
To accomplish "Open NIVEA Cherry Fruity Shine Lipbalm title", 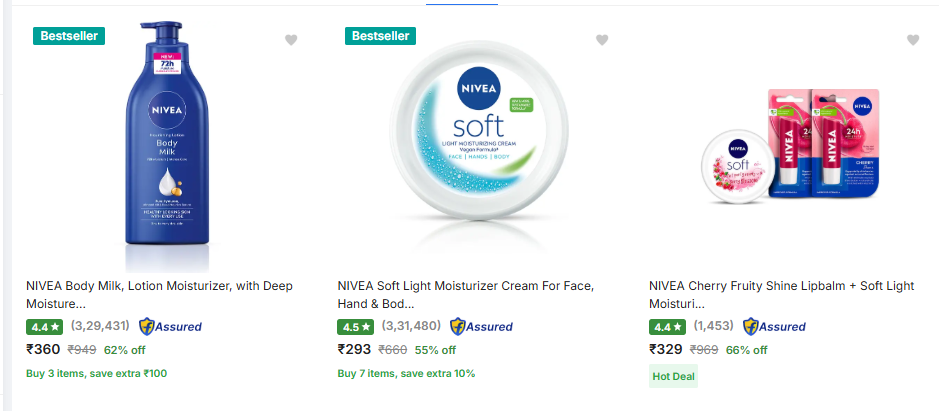I will coord(781,294).
